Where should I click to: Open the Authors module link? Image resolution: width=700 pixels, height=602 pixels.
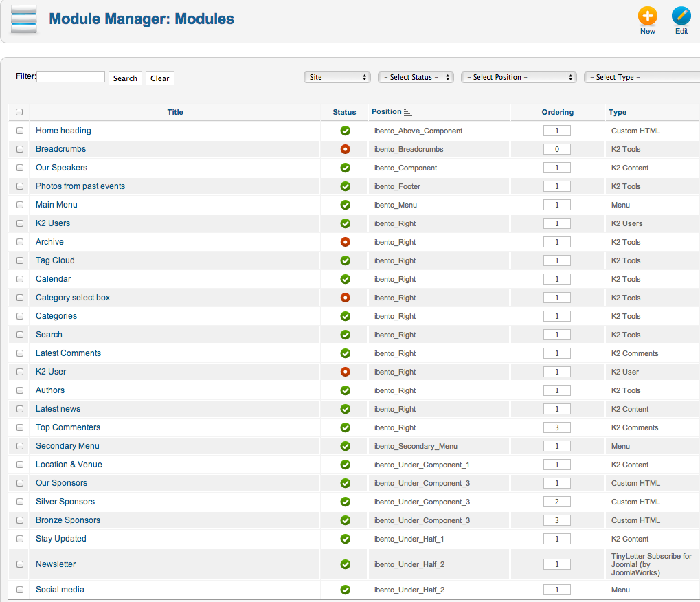click(50, 390)
